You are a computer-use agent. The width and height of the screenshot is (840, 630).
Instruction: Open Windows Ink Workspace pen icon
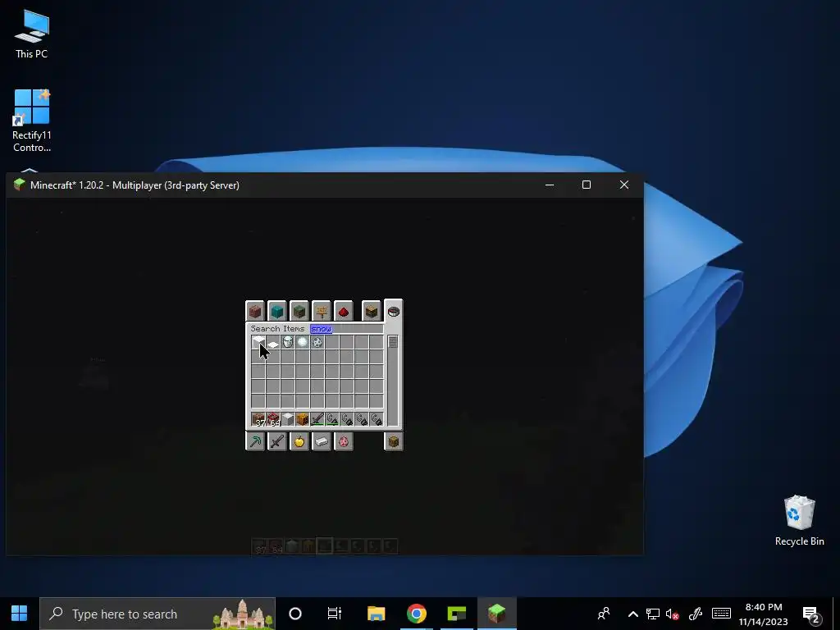696,614
